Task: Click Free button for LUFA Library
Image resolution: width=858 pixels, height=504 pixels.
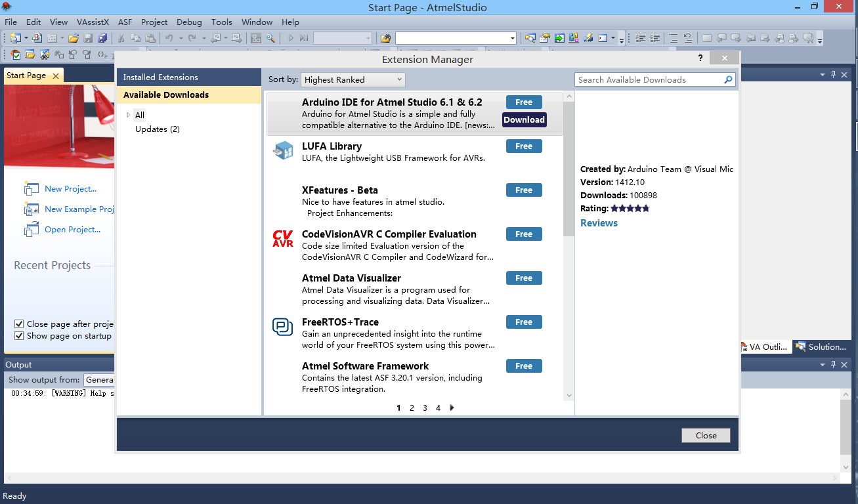Action: [x=524, y=146]
